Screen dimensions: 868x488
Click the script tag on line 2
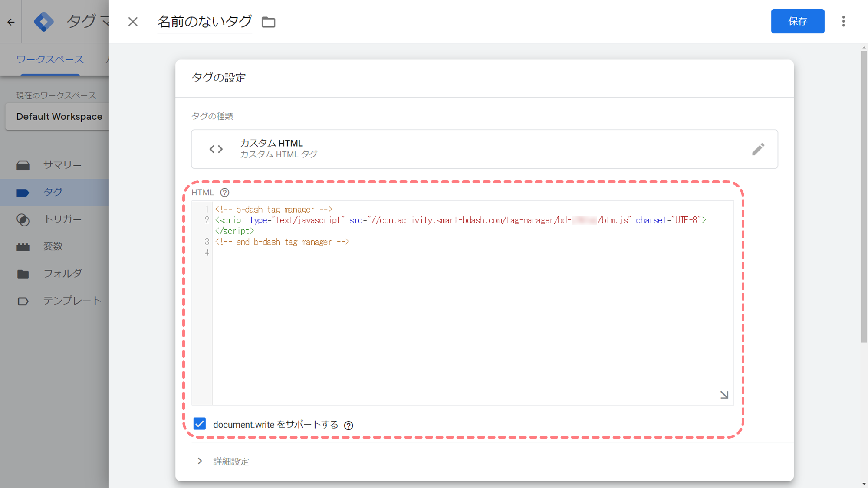click(460, 220)
